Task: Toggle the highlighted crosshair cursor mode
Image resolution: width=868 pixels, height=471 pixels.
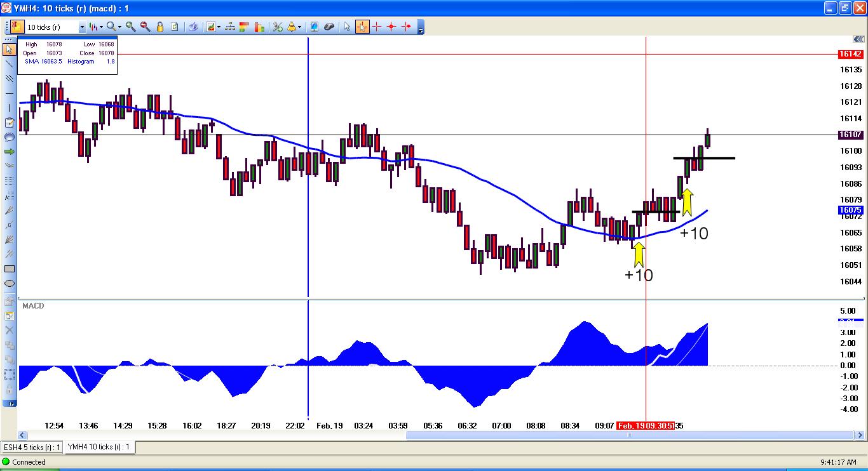Action: [362, 27]
